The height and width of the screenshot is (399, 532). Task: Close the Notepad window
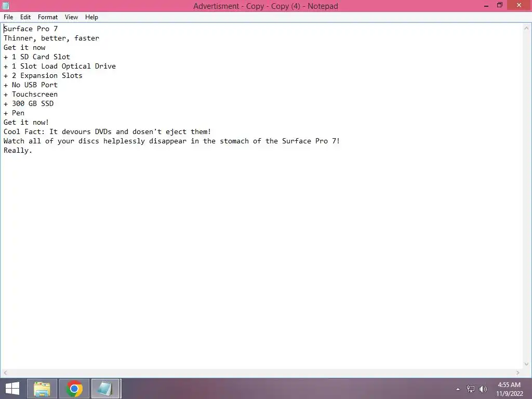coord(519,5)
